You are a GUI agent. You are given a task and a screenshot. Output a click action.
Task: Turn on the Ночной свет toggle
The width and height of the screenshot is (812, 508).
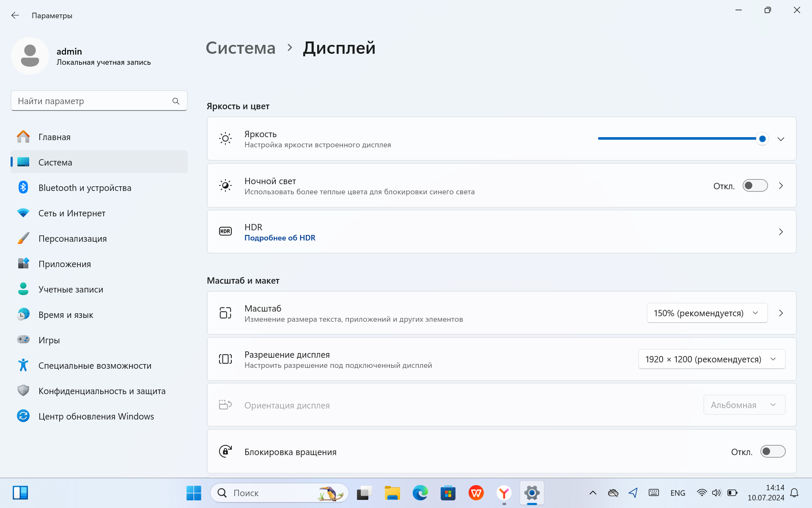click(x=755, y=186)
